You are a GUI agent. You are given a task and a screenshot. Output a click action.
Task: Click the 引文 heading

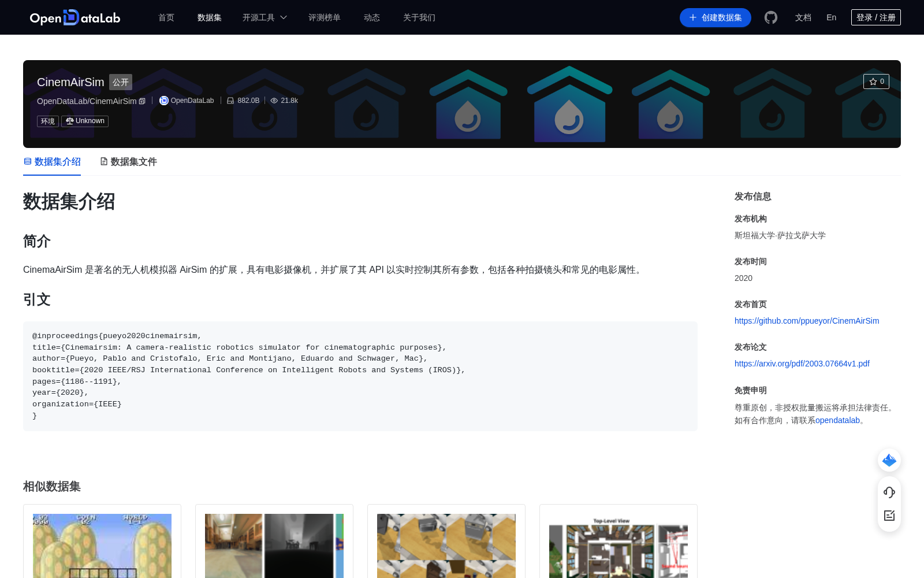pos(37,299)
